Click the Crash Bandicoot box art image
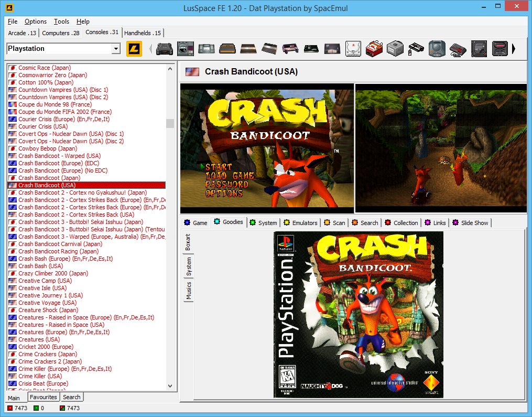532x417 pixels. [359, 314]
